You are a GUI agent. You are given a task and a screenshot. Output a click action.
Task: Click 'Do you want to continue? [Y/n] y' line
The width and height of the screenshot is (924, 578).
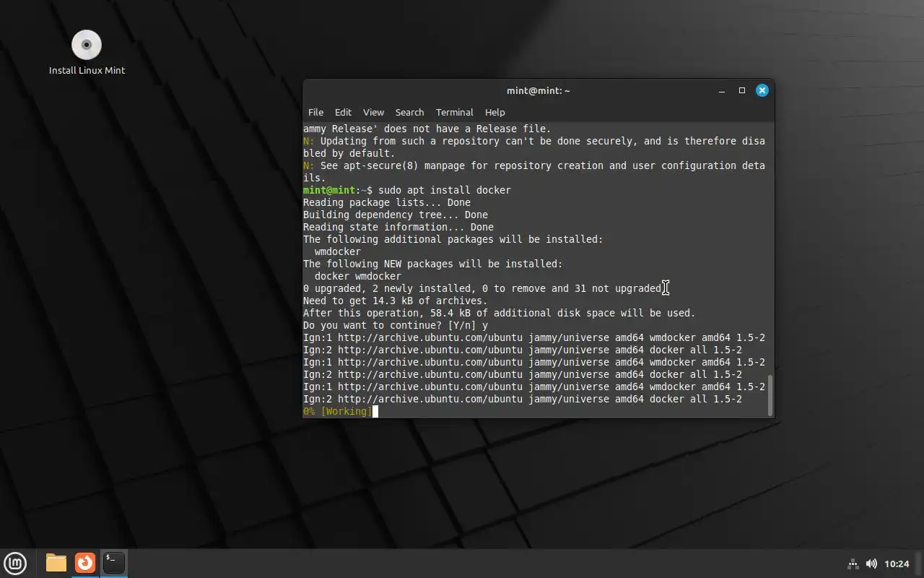[396, 325]
